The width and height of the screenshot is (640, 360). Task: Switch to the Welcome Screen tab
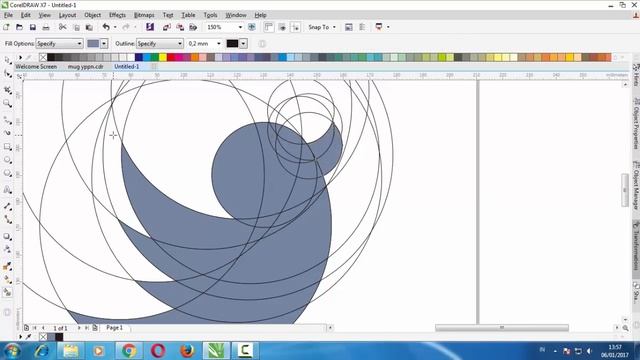[36, 67]
